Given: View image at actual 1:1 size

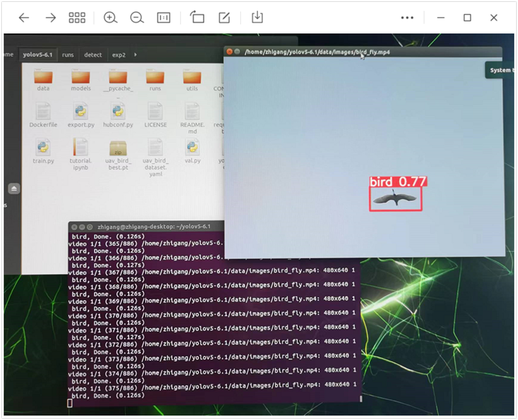Looking at the screenshot, I should click(x=163, y=18).
